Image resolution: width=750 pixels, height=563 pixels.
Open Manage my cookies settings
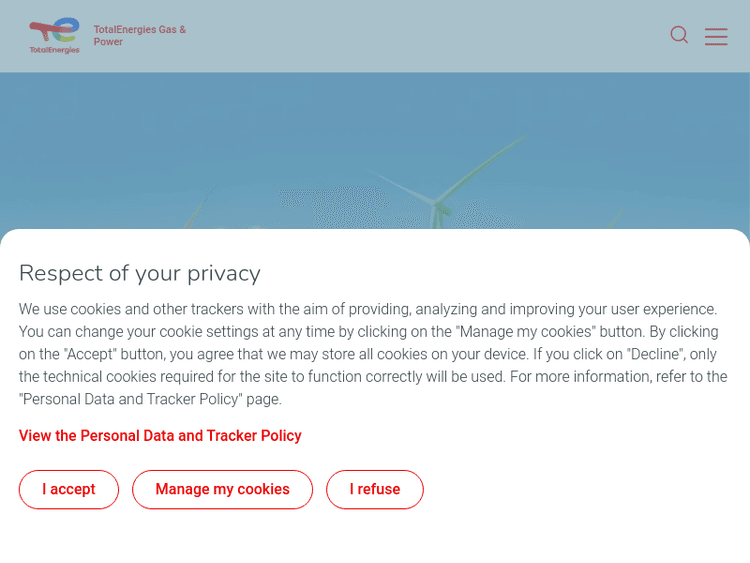(x=222, y=489)
